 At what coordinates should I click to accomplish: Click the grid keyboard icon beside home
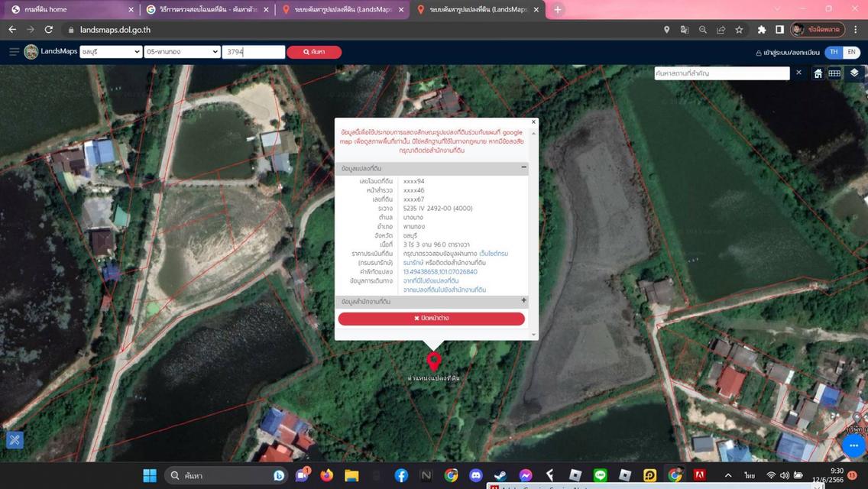tap(834, 73)
